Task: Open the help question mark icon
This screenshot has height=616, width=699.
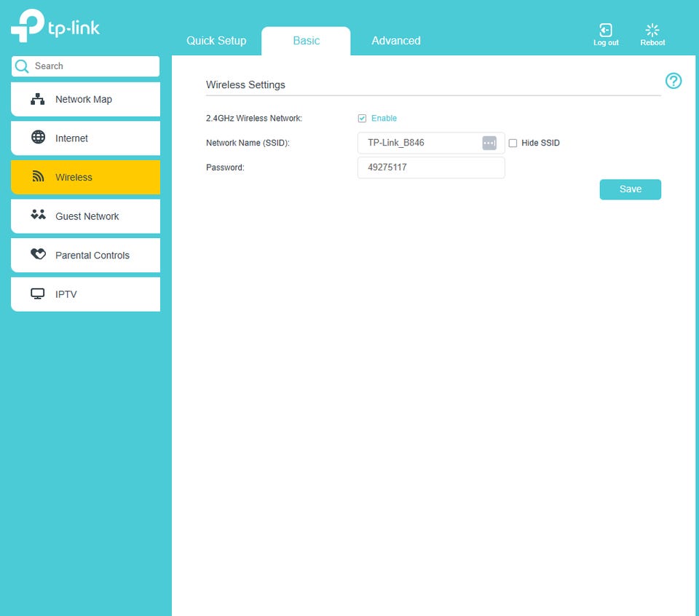Action: click(x=673, y=81)
